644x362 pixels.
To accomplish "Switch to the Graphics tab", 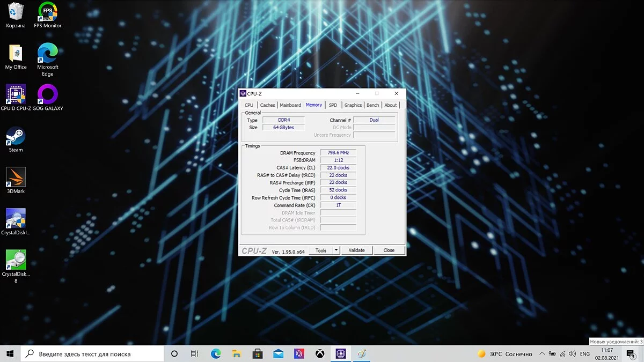I will (353, 105).
